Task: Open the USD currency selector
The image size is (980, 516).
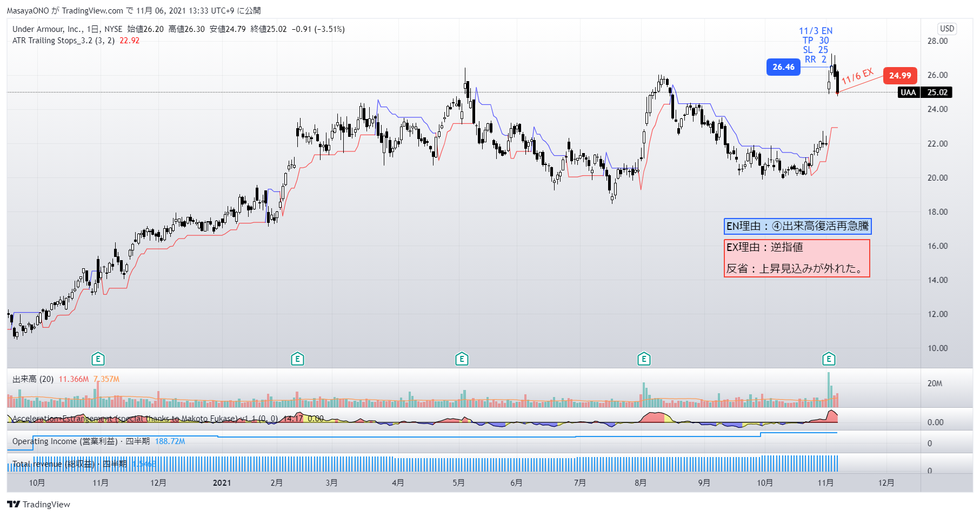Action: [x=947, y=29]
